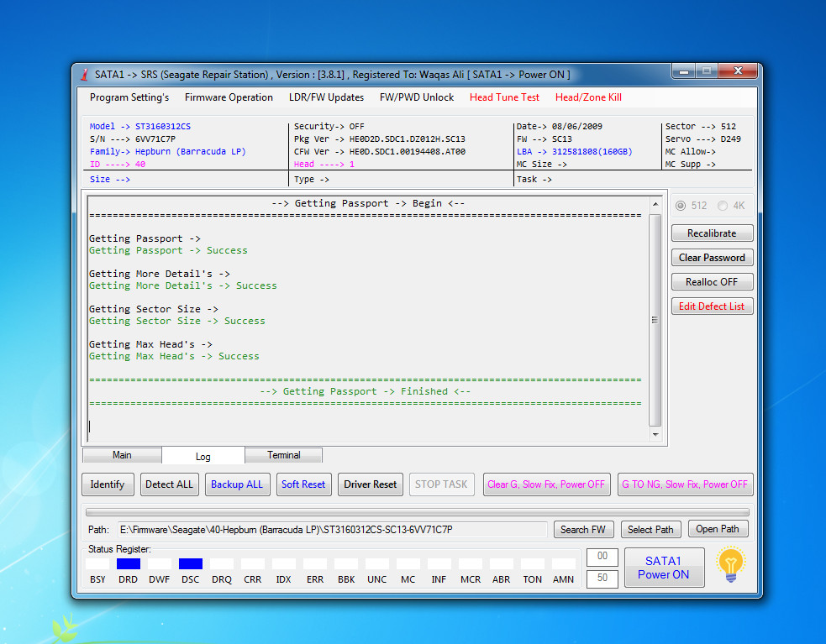Click the blue DRD status indicator
This screenshot has width=826, height=644.
click(128, 564)
